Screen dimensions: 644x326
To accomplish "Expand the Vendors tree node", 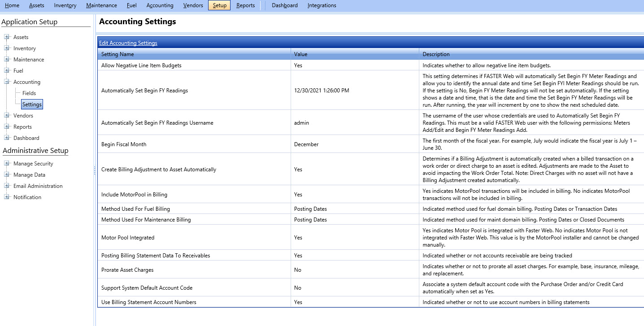I will click(x=7, y=115).
